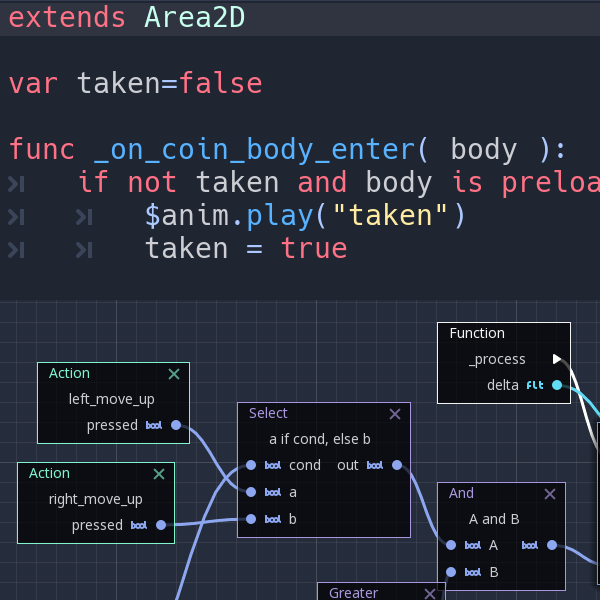The width and height of the screenshot is (600, 600).
Task: Click the And node bool output port
Action: tap(552, 545)
